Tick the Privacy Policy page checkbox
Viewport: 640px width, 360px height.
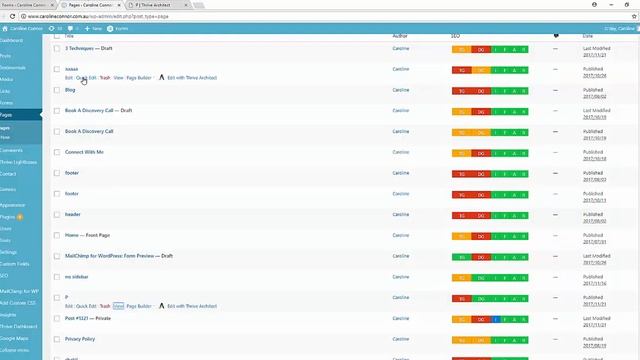click(57, 339)
